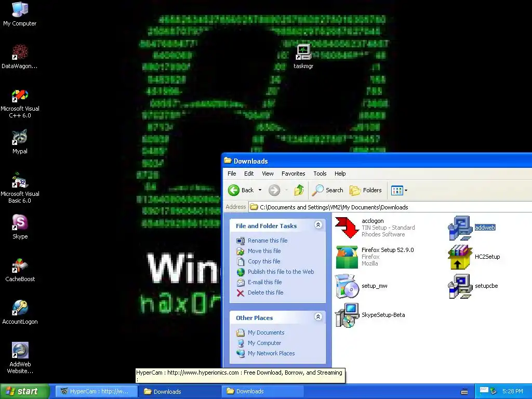
Task: Click the Back button in Downloads
Action: click(241, 190)
